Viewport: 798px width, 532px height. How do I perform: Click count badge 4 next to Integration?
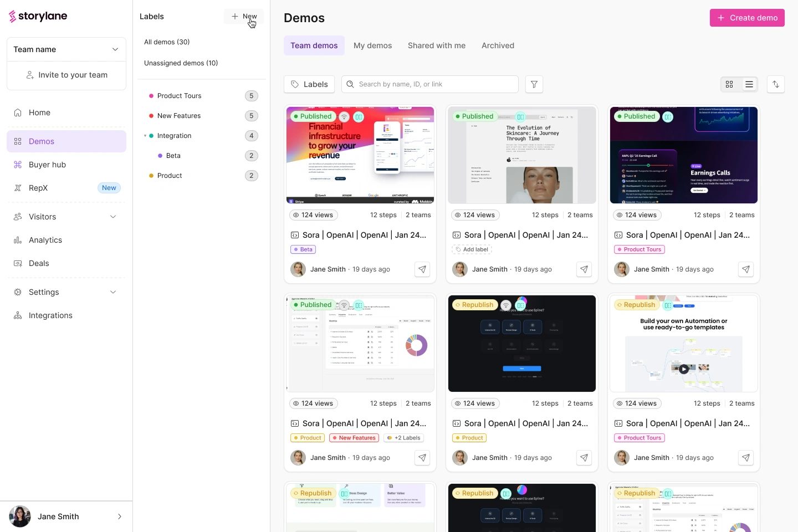[x=252, y=136]
